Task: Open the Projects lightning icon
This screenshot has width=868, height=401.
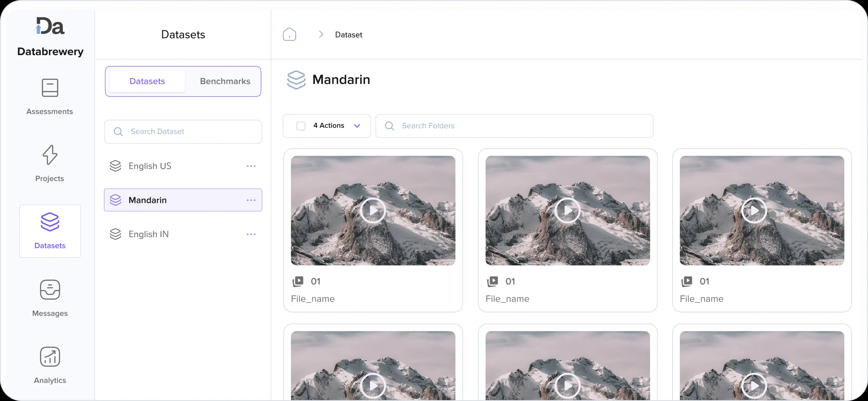Action: click(x=50, y=155)
